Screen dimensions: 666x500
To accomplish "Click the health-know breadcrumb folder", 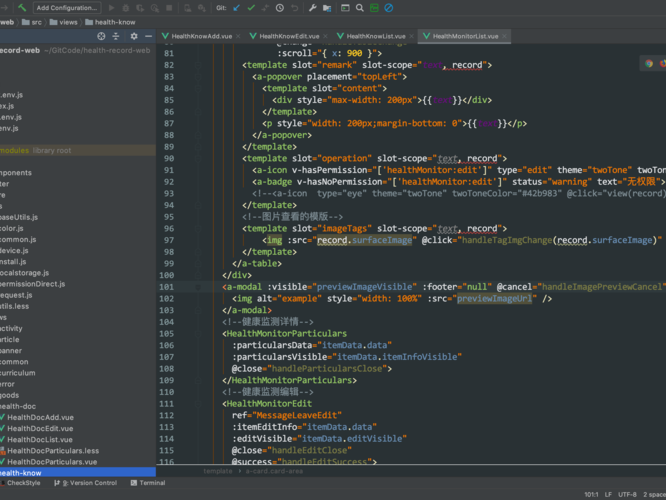I will tap(110, 22).
